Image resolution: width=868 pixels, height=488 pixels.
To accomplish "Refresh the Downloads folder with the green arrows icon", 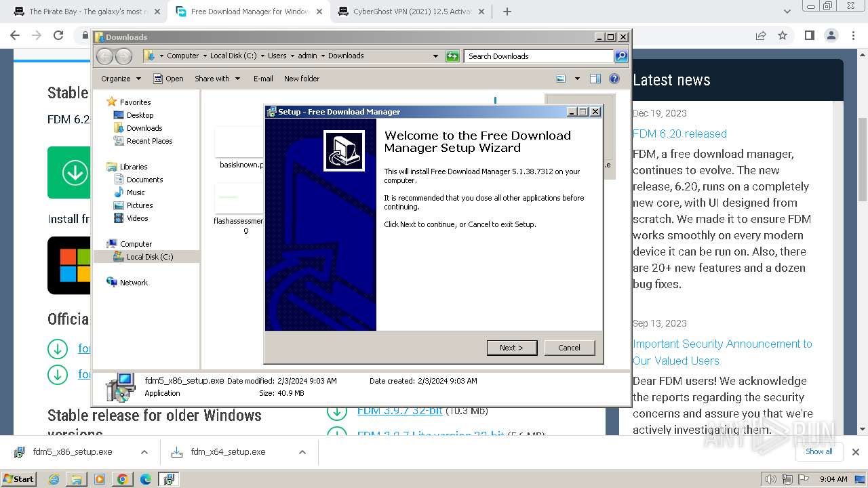I will [452, 56].
